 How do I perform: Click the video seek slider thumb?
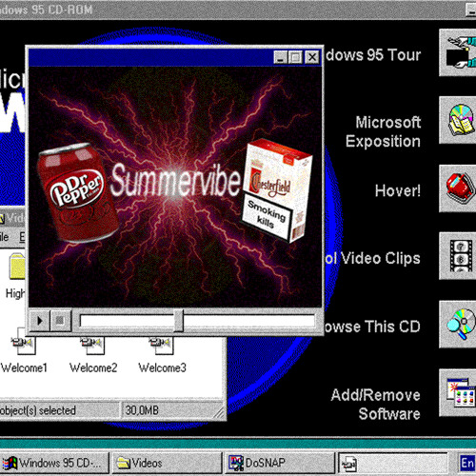pos(179,321)
